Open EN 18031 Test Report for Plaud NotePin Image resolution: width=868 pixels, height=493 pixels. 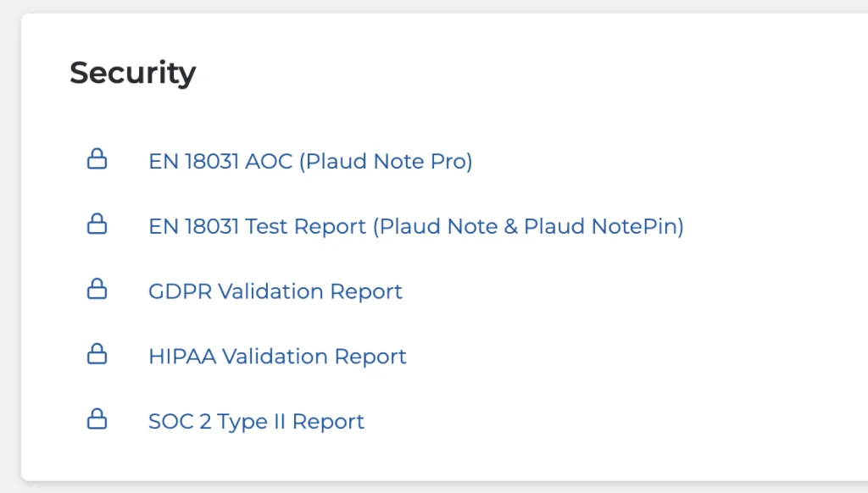coord(415,226)
